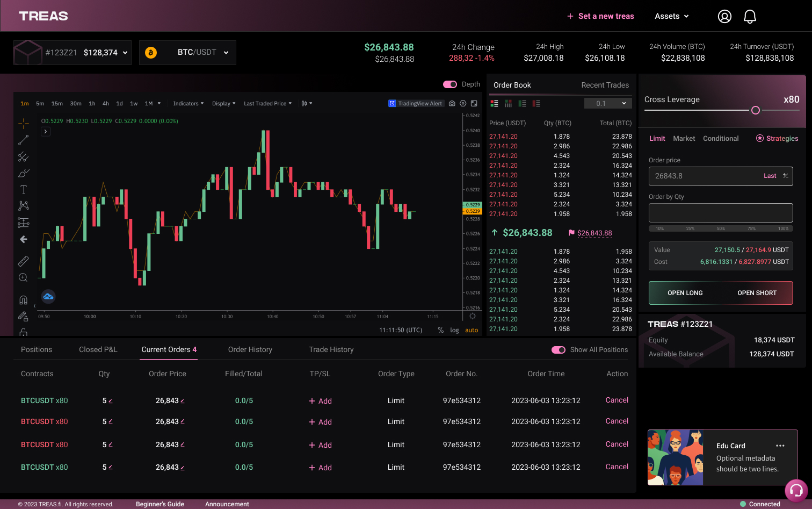
Task: Select the trend line drawing tool
Action: point(24,140)
